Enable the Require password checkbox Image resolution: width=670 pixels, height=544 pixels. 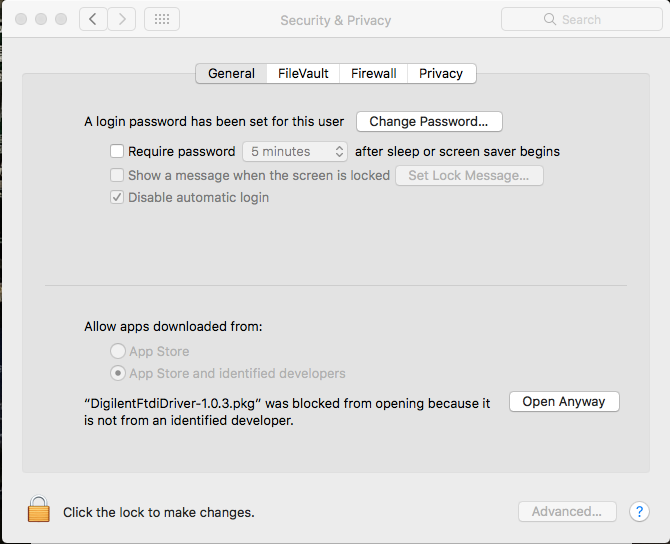pyautogui.click(x=117, y=151)
